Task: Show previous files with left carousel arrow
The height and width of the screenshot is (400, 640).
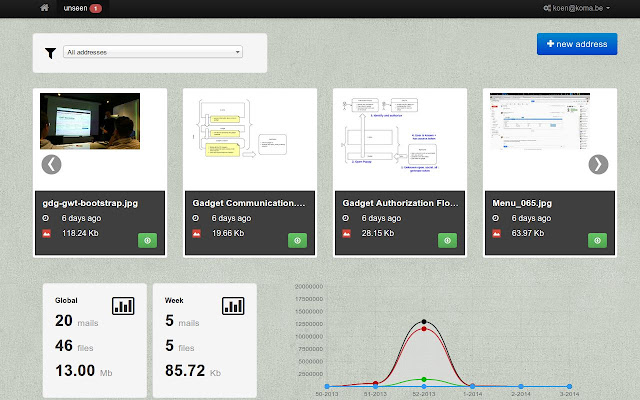Action: click(x=51, y=165)
